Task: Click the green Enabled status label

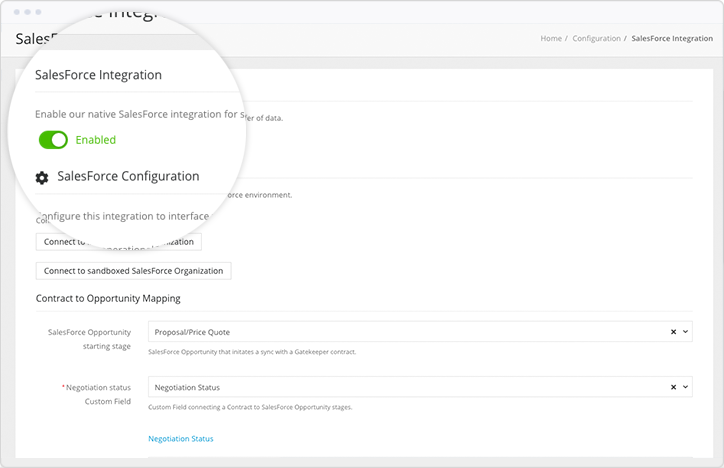Action: click(x=96, y=140)
